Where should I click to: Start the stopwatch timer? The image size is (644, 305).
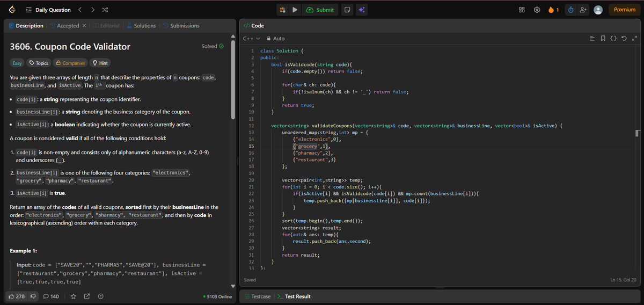tap(571, 10)
